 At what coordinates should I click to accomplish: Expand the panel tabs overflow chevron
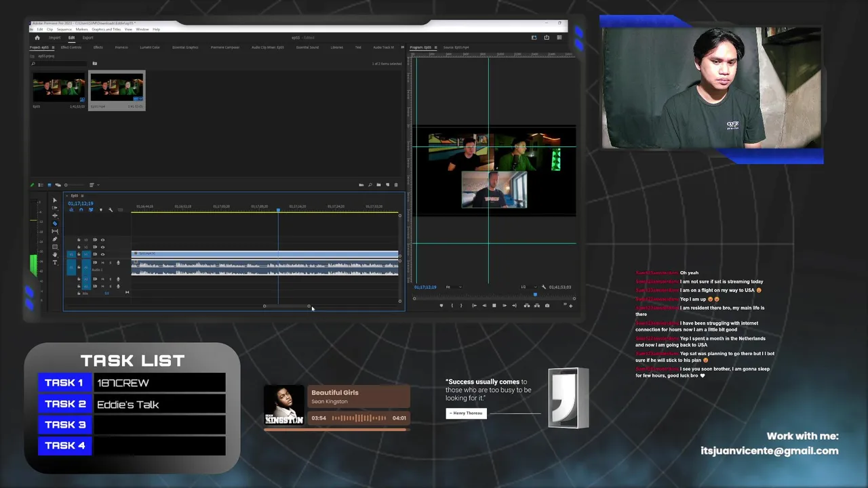point(402,47)
